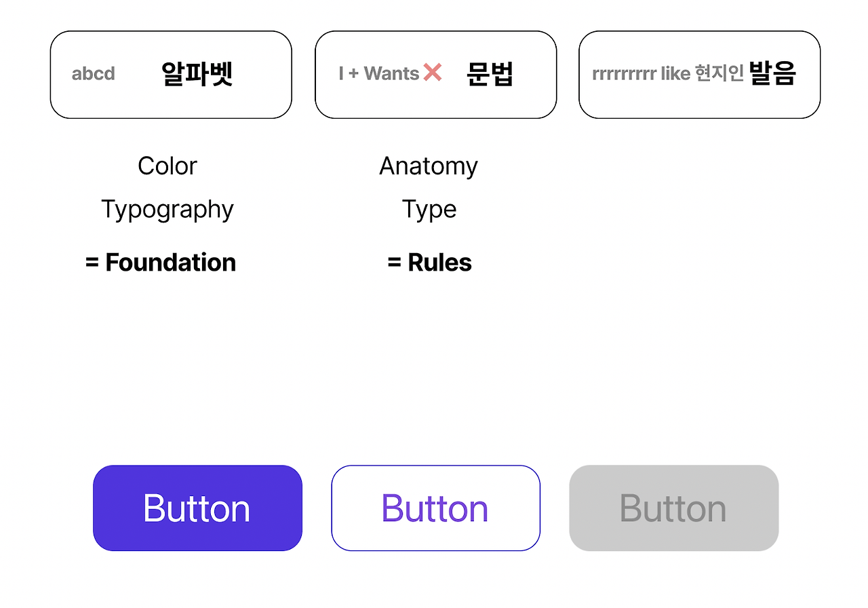Click the bold '= Rules' text
This screenshot has width=868, height=608.
(x=429, y=263)
